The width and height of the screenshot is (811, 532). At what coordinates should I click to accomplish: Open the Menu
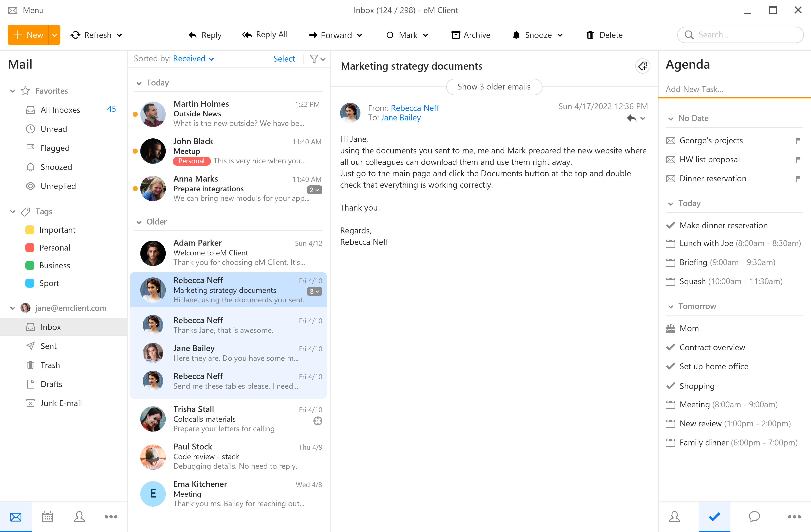(26, 10)
